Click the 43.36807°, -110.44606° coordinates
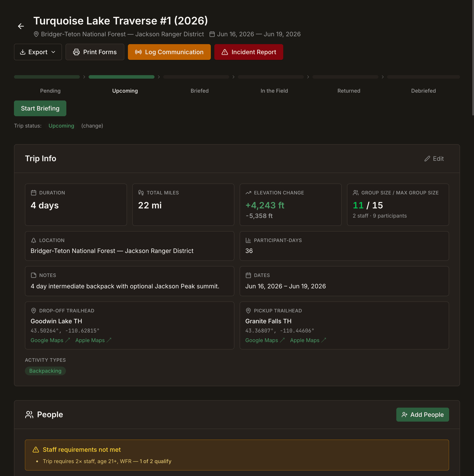 coord(280,331)
